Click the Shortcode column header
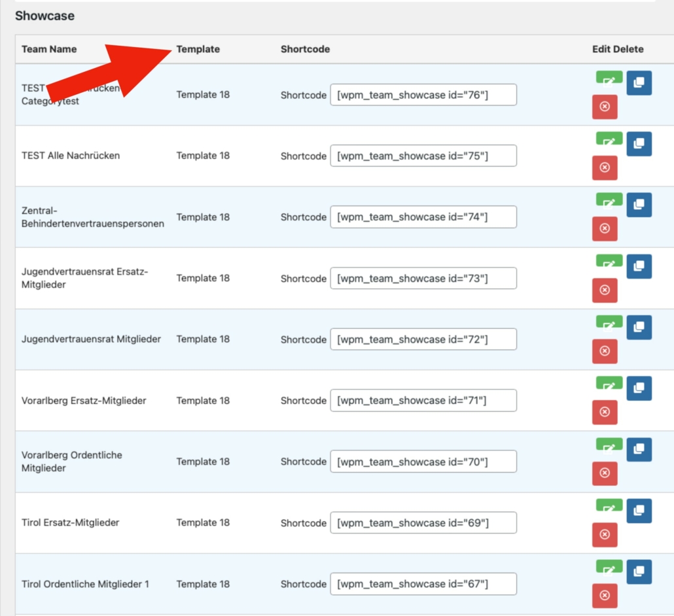The image size is (674, 616). (305, 49)
